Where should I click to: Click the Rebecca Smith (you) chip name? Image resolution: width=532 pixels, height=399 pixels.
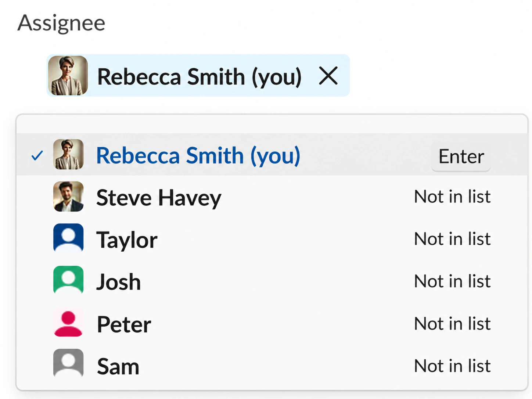click(199, 77)
